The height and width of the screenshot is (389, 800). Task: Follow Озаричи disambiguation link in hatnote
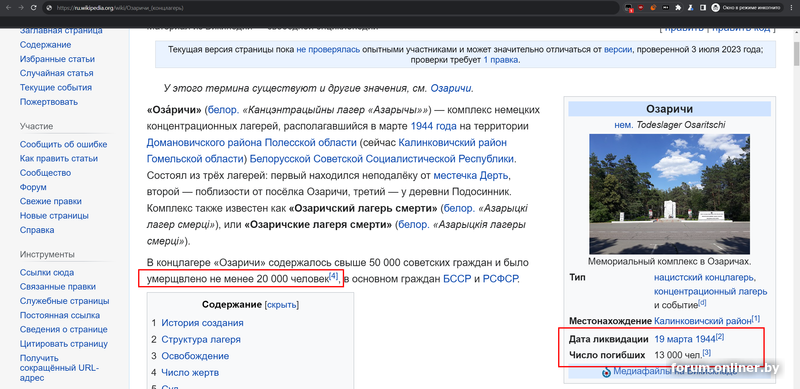coord(451,88)
